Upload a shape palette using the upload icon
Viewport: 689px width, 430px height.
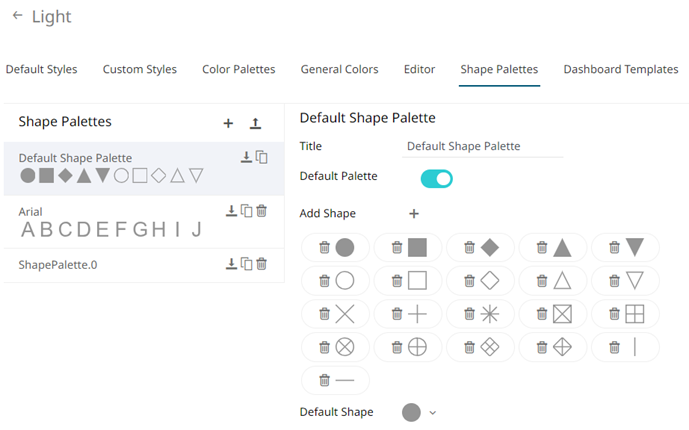click(x=255, y=123)
